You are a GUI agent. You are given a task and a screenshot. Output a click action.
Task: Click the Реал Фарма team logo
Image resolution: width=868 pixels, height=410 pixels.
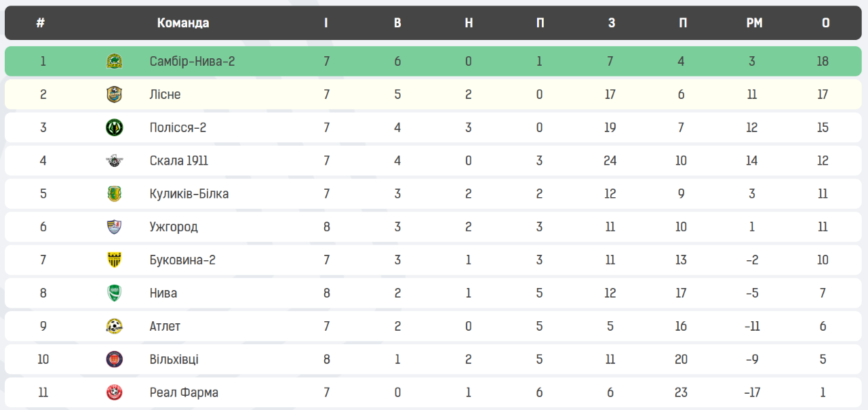[x=114, y=392]
